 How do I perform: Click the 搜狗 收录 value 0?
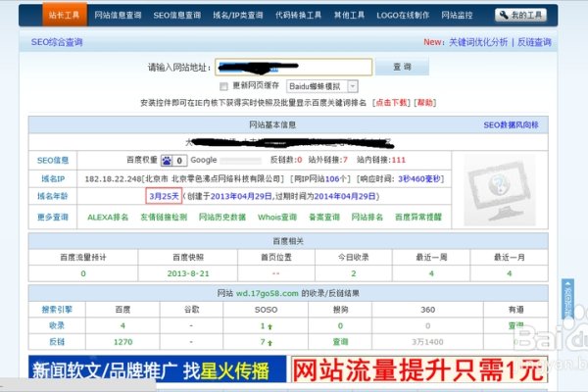340,326
